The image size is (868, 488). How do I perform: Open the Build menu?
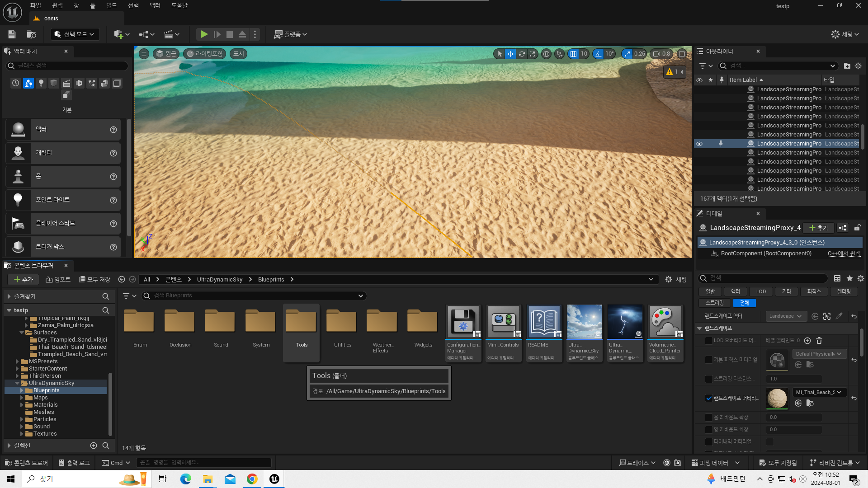111,5
